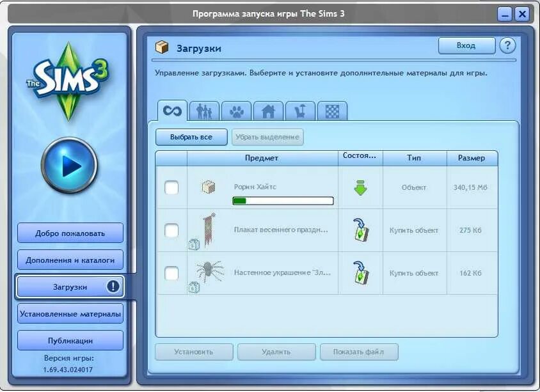
Task: Switch to the pets paw print tab
Action: [x=236, y=111]
